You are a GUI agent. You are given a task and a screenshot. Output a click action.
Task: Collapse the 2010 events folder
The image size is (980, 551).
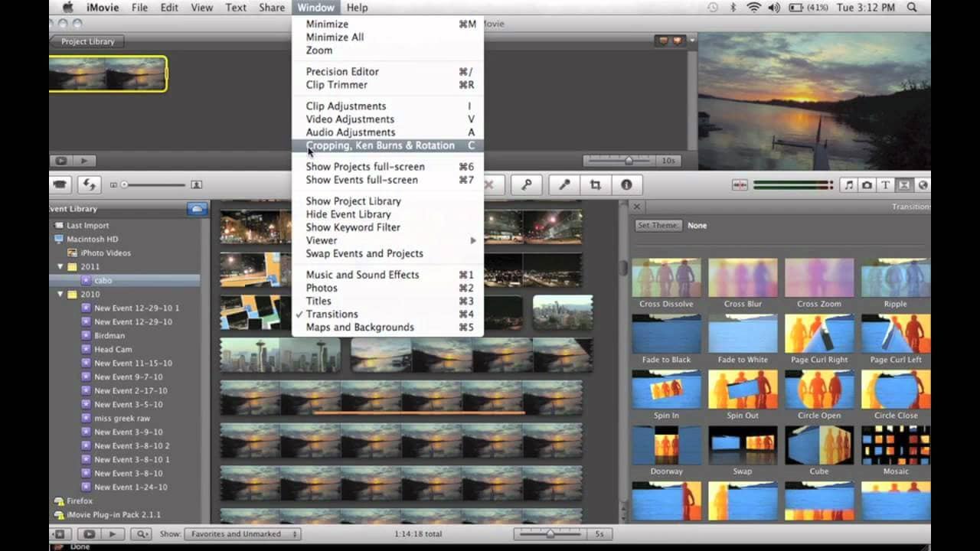(60, 295)
